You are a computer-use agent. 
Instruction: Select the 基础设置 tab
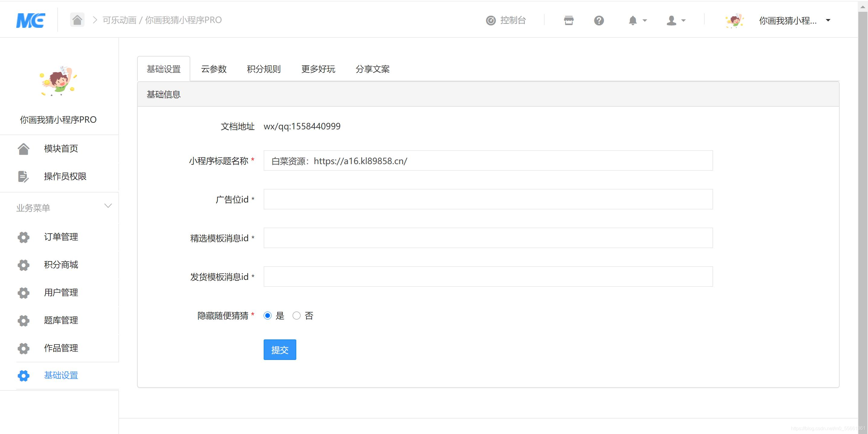pyautogui.click(x=164, y=69)
